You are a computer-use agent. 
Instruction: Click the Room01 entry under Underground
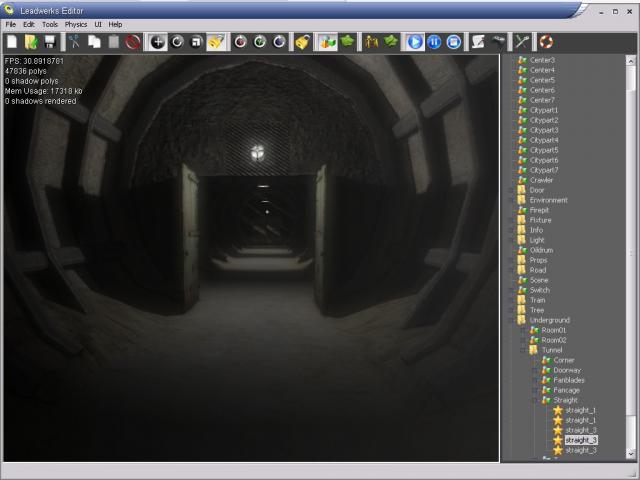point(553,330)
